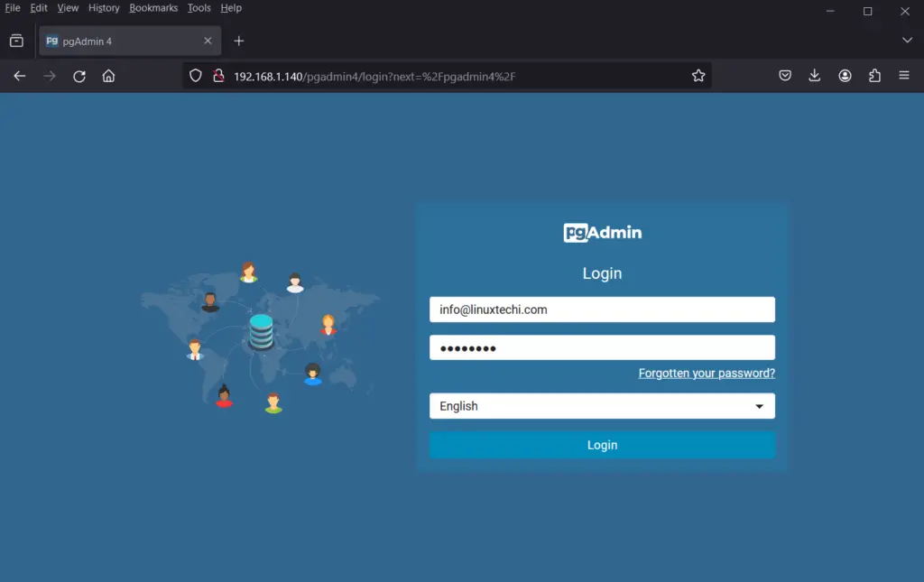Open the browser home page icon
924x582 pixels.
[x=108, y=76]
